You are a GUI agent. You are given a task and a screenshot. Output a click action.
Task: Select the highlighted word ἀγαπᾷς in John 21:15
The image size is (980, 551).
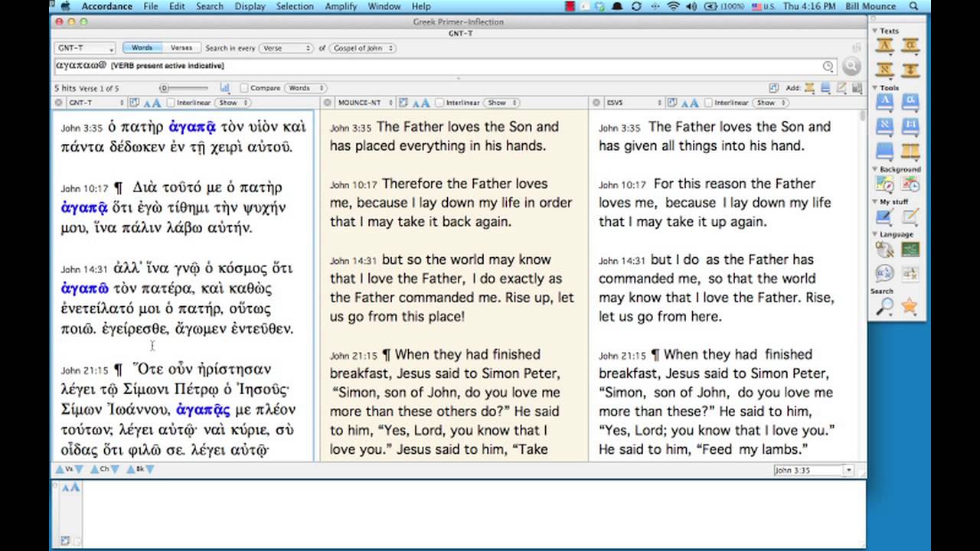tap(202, 409)
